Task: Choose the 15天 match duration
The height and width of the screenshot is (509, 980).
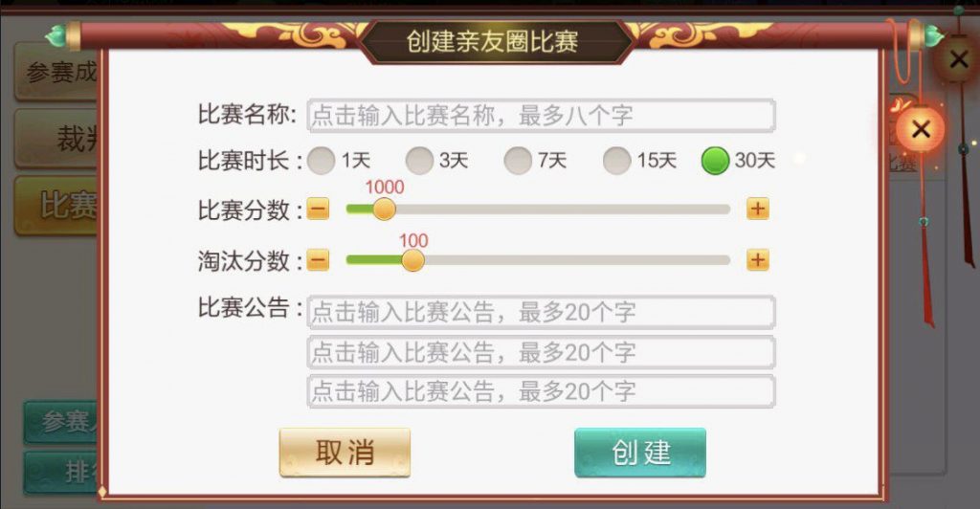Action: point(617,161)
